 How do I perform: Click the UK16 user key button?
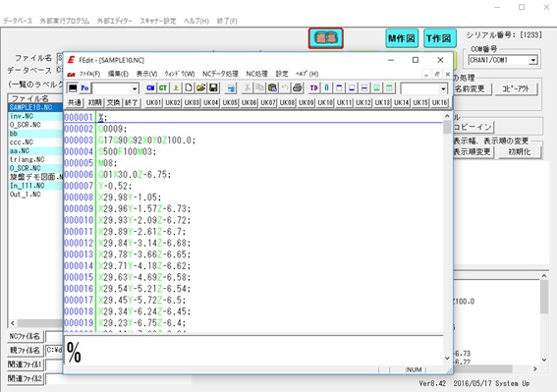click(439, 103)
